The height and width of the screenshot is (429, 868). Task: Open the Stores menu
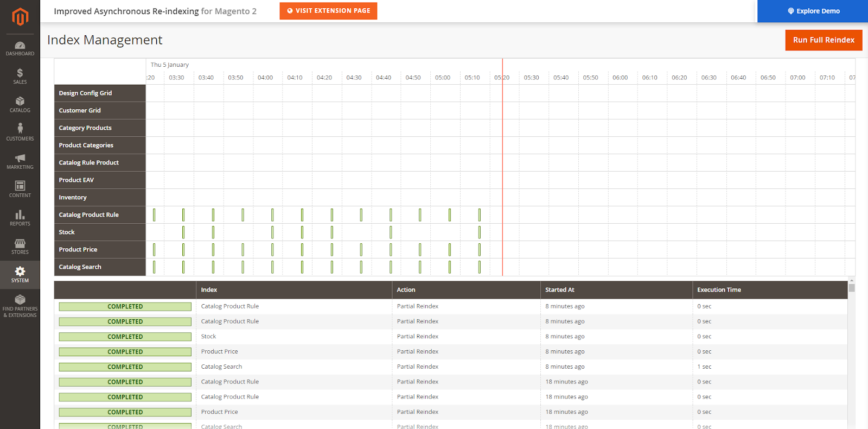(x=20, y=247)
